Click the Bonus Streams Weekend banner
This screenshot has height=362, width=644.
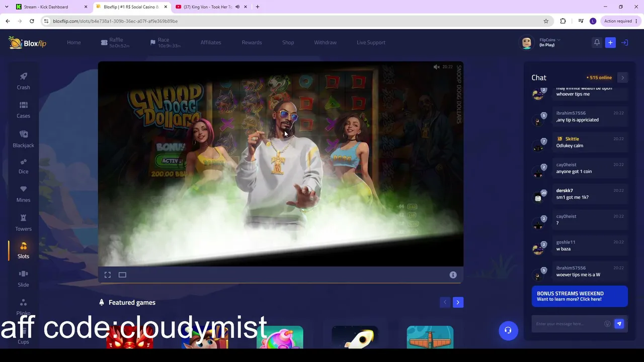tap(580, 296)
